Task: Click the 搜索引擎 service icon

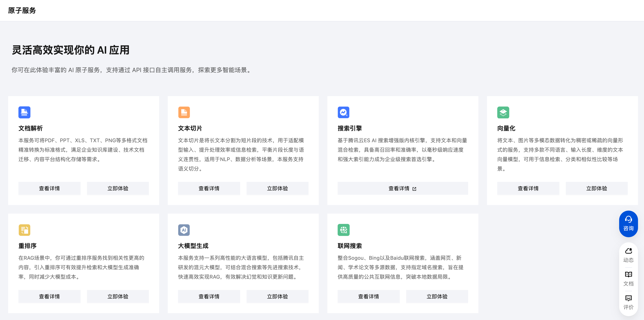Action: pos(343,112)
